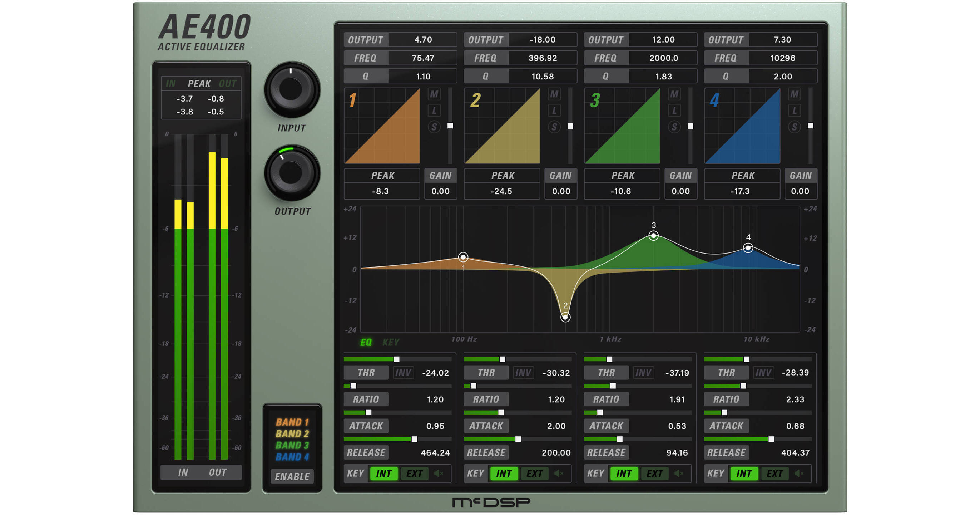Click band 2 RATIO value 1.20
This screenshot has width=980, height=515.
click(556, 399)
